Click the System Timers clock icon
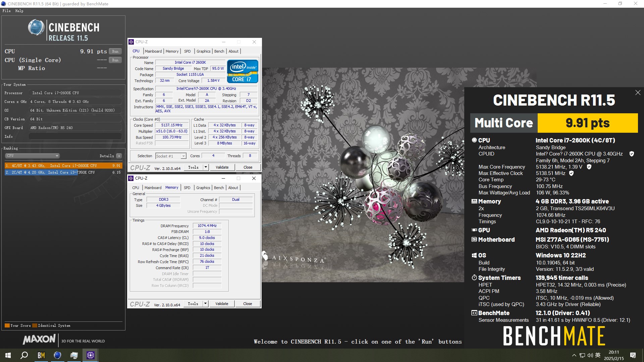This screenshot has height=362, width=644. [474, 278]
